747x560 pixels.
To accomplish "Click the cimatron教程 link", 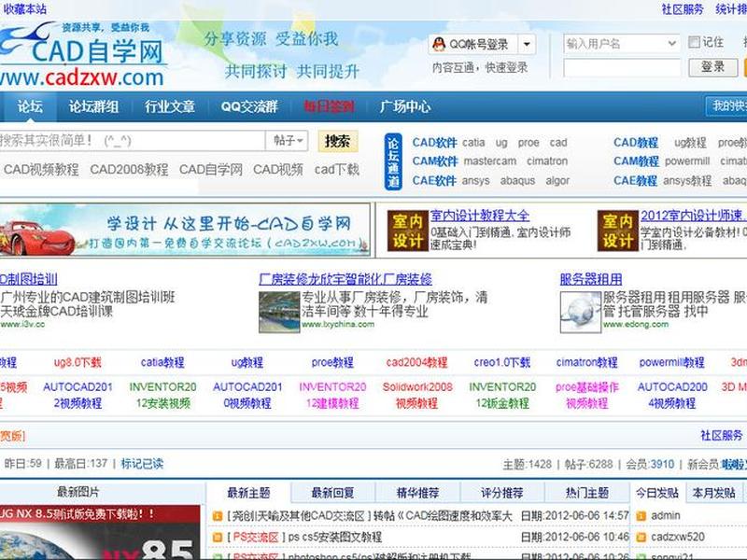I will [587, 362].
